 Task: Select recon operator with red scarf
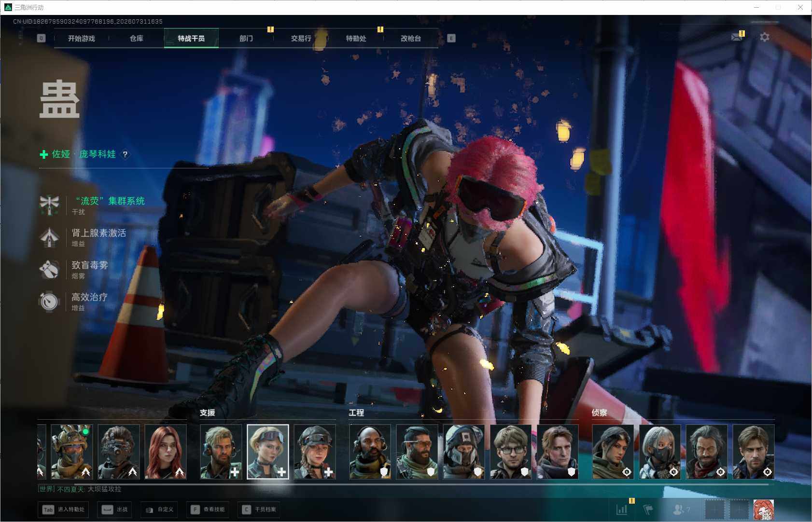(707, 452)
